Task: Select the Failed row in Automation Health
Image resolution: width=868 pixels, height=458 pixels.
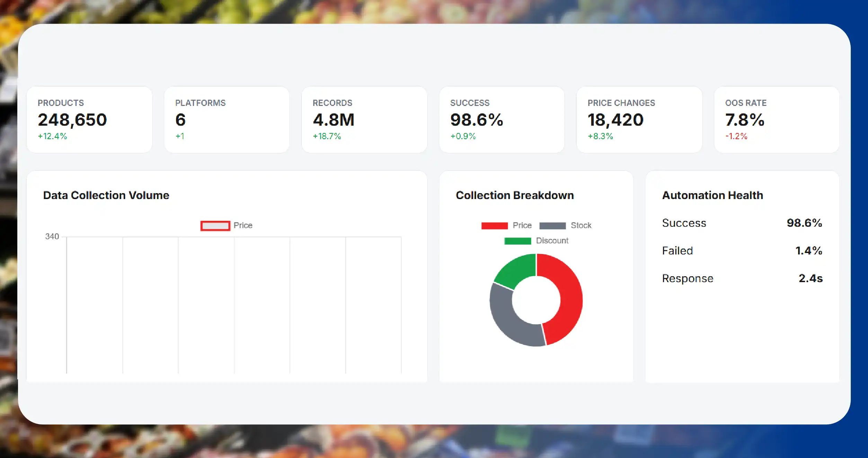Action: (742, 251)
